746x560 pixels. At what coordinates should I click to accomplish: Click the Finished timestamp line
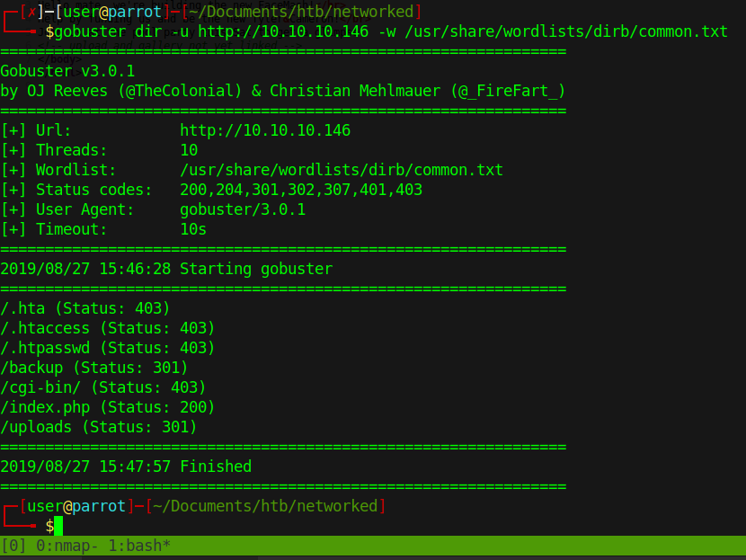[126, 467]
